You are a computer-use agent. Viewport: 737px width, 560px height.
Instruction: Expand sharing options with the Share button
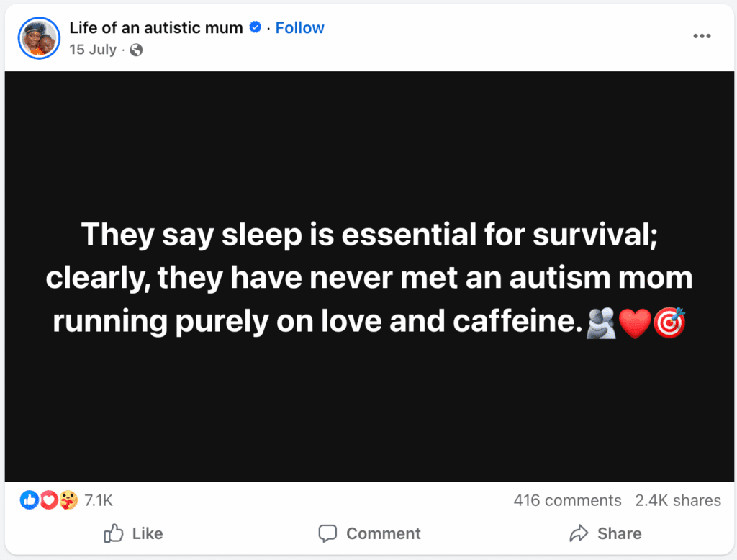[607, 533]
